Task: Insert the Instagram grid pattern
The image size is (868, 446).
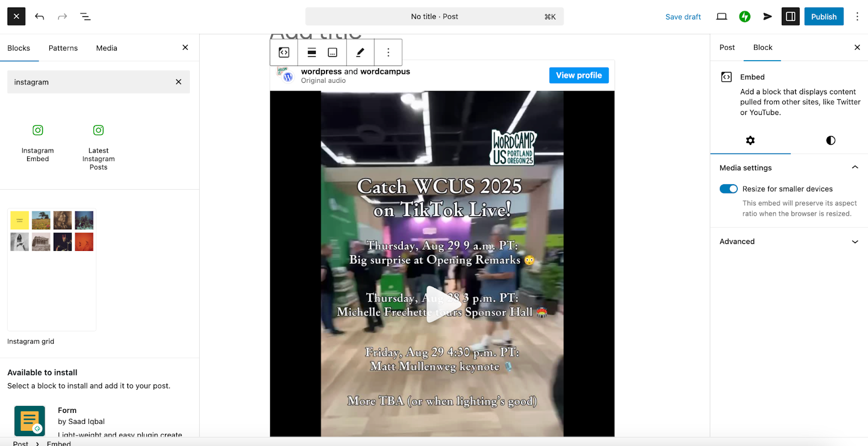Action: click(x=52, y=270)
